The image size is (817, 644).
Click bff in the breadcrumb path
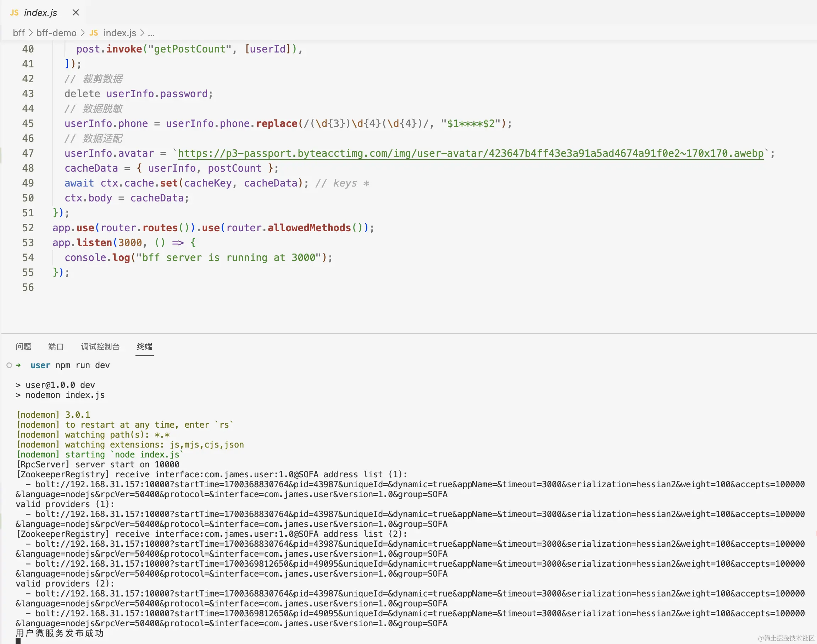tap(18, 33)
